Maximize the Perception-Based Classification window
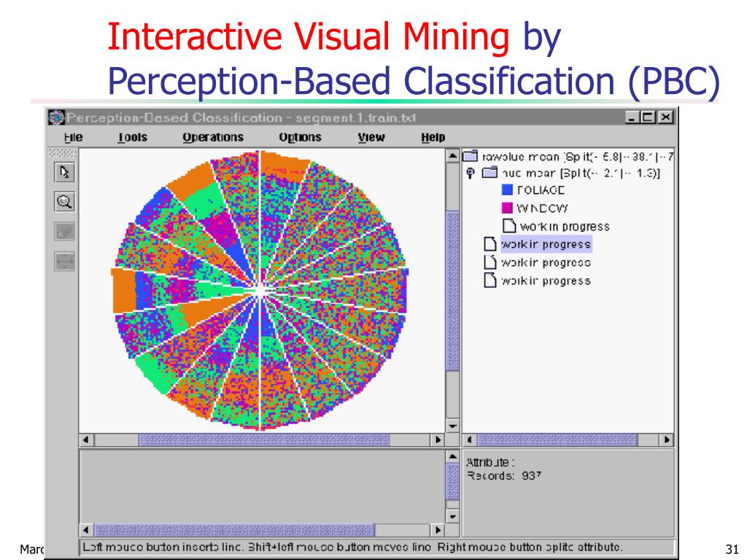 click(649, 117)
